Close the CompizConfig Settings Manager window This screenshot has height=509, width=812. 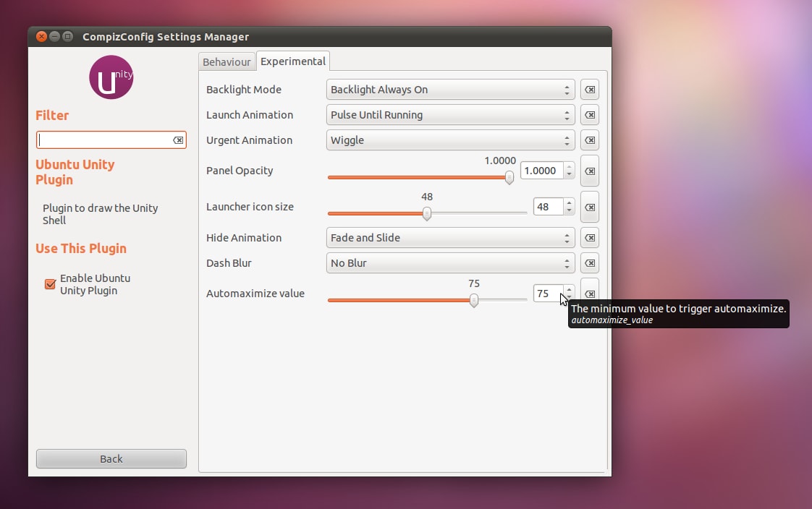[x=41, y=36]
